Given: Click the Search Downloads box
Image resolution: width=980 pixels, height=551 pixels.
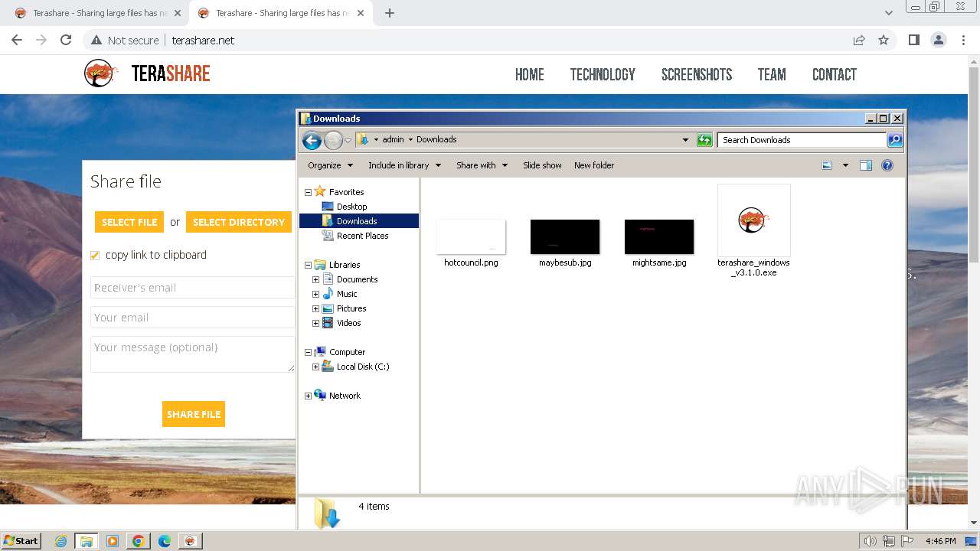Looking at the screenshot, I should [802, 140].
